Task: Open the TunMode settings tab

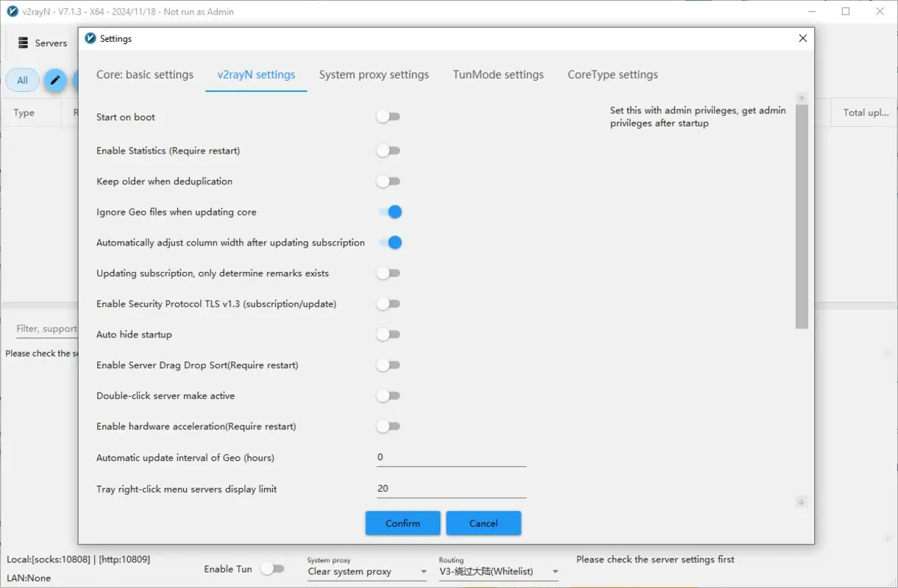Action: click(x=498, y=74)
